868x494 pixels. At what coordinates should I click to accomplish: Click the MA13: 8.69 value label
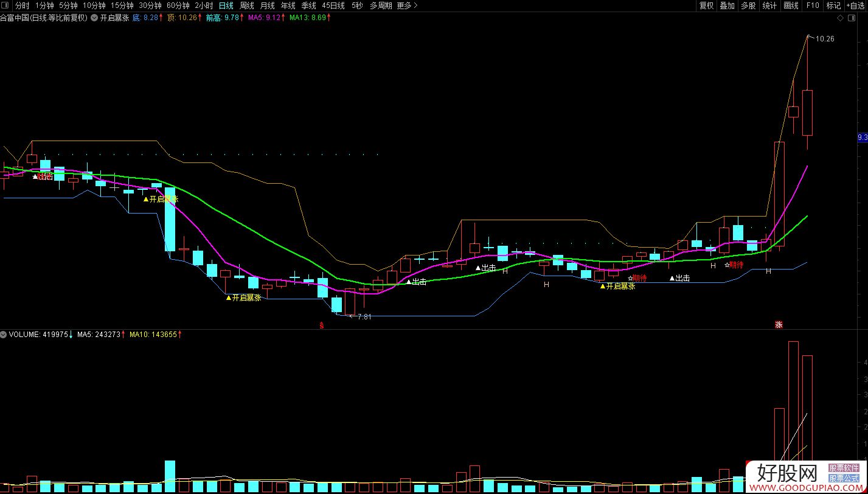[x=310, y=18]
